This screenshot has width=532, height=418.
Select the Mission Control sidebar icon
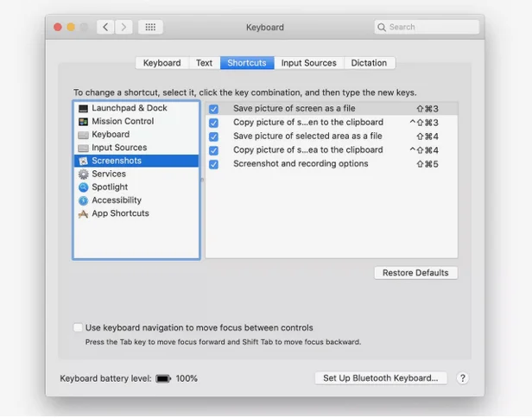click(83, 122)
